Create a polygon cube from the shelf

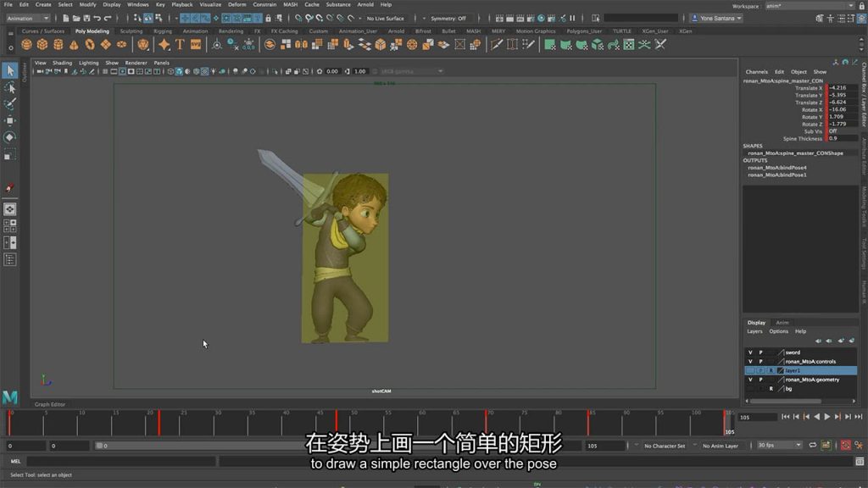click(x=42, y=45)
